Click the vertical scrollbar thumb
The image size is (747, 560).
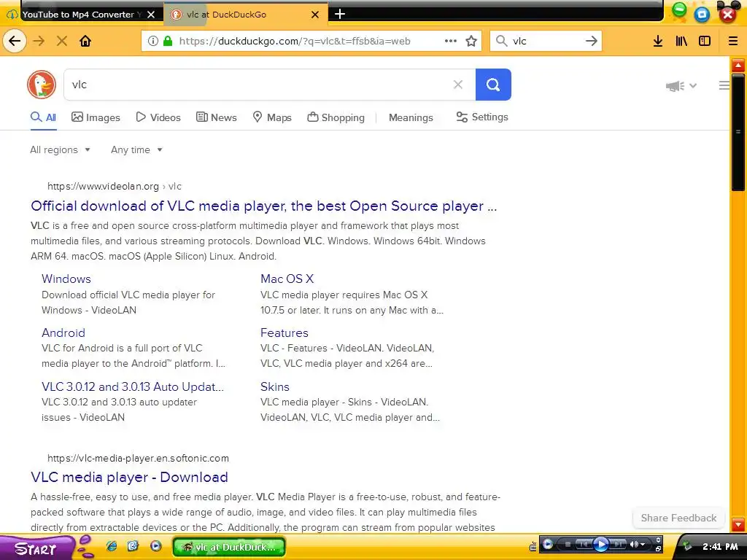click(x=738, y=132)
